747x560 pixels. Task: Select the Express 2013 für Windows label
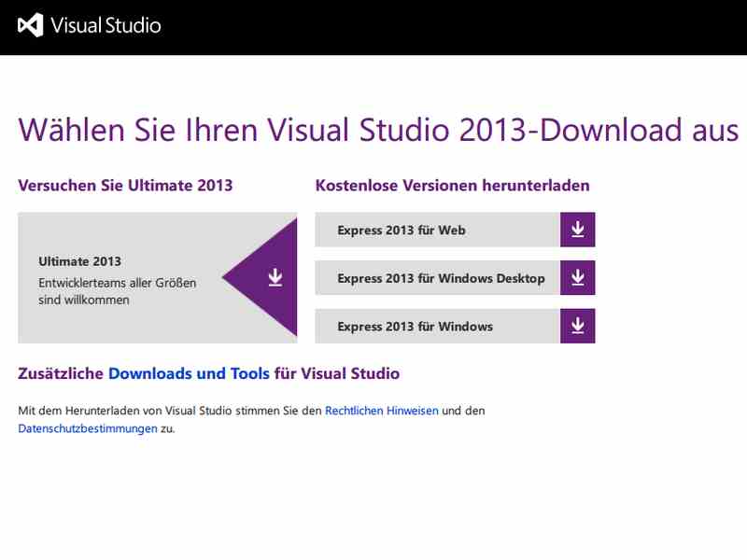pos(415,327)
